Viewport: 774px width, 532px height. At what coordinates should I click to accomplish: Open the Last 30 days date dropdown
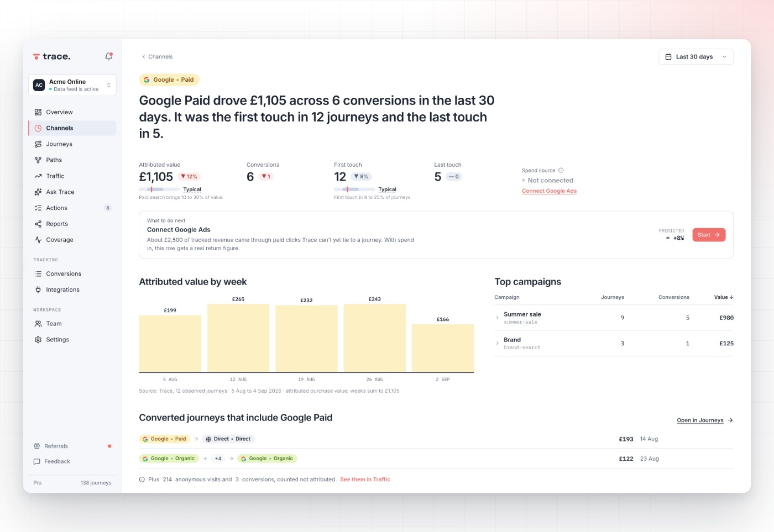pyautogui.click(x=696, y=57)
